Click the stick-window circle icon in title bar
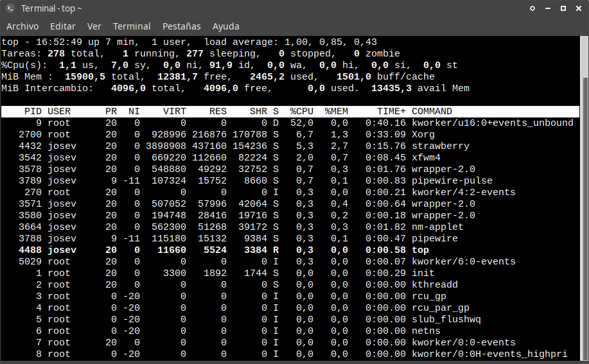The image size is (589, 364). click(x=532, y=8)
